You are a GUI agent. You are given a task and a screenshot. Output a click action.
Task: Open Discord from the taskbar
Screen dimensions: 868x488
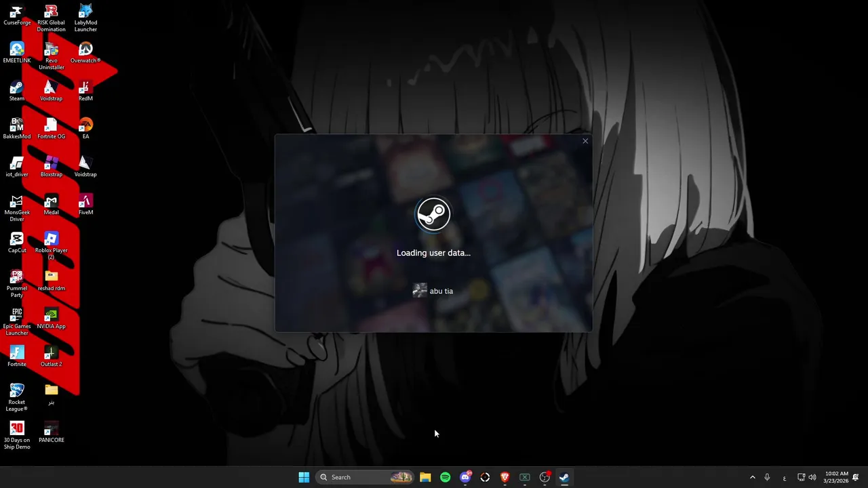point(465,477)
